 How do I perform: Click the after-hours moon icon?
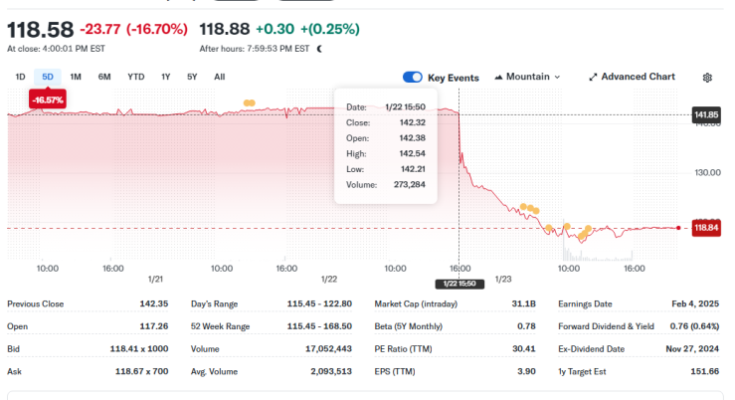coord(319,48)
